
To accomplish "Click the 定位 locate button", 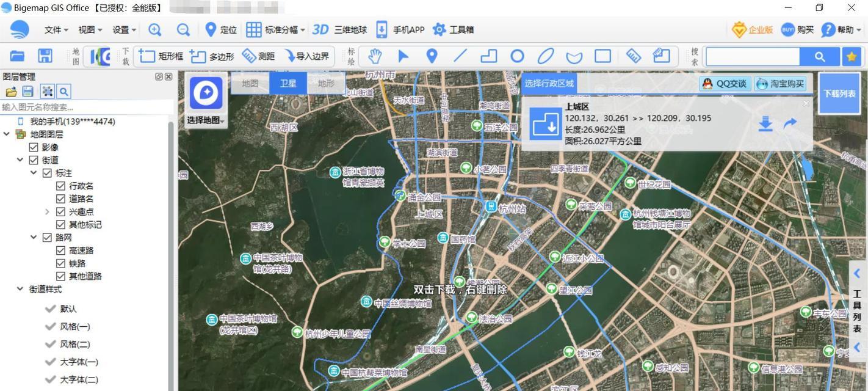I will [x=220, y=29].
